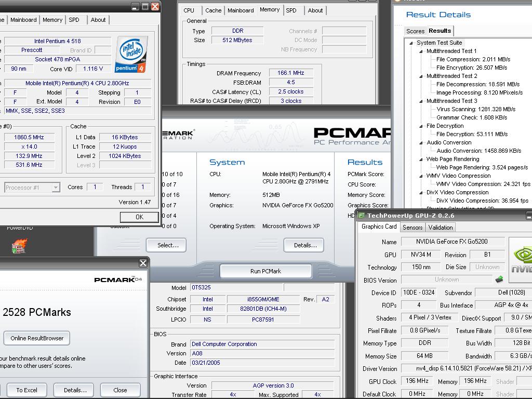Click the BIOS Brand Dell Computer Corporation field
The image size is (532, 399).
tap(262, 344)
